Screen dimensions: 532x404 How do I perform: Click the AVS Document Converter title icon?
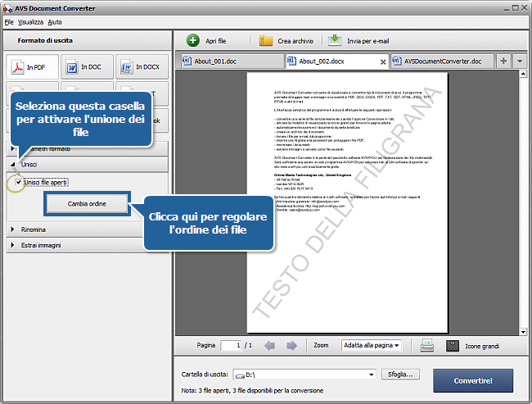point(7,8)
